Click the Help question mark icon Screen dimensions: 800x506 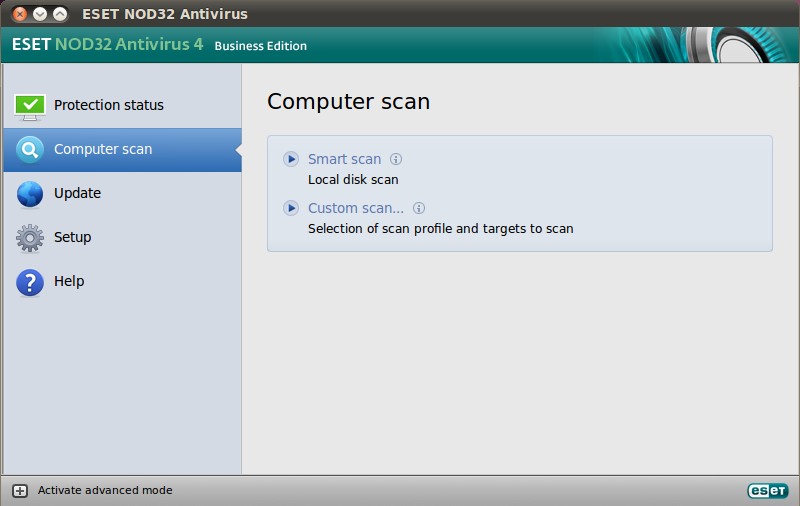[x=30, y=282]
